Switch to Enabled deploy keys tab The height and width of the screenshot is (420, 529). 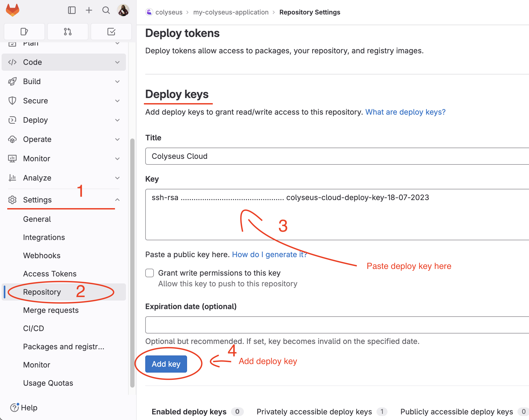tap(197, 411)
